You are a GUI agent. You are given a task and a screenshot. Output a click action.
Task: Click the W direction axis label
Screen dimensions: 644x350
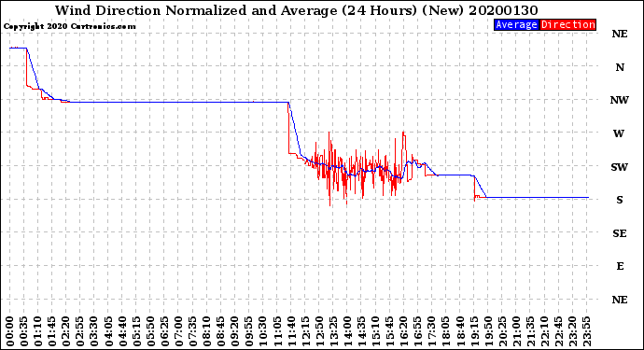click(619, 133)
